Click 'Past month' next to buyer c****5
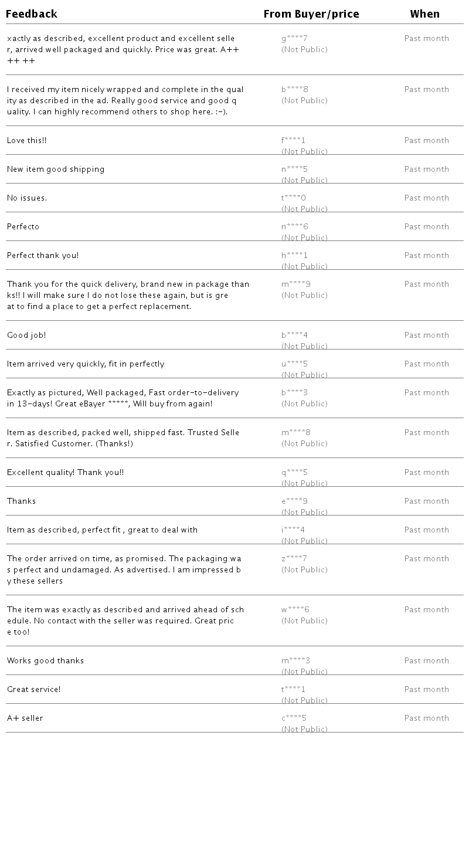Viewport: 469px width, 868px height. [427, 718]
